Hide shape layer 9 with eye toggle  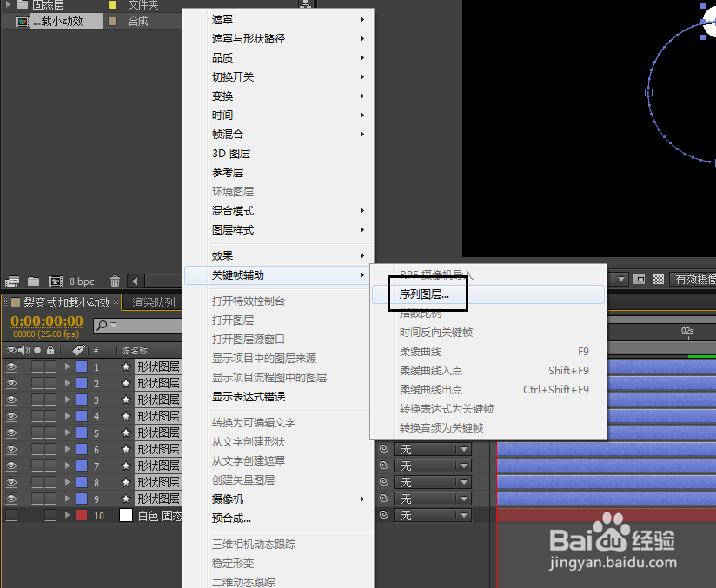coord(11,498)
